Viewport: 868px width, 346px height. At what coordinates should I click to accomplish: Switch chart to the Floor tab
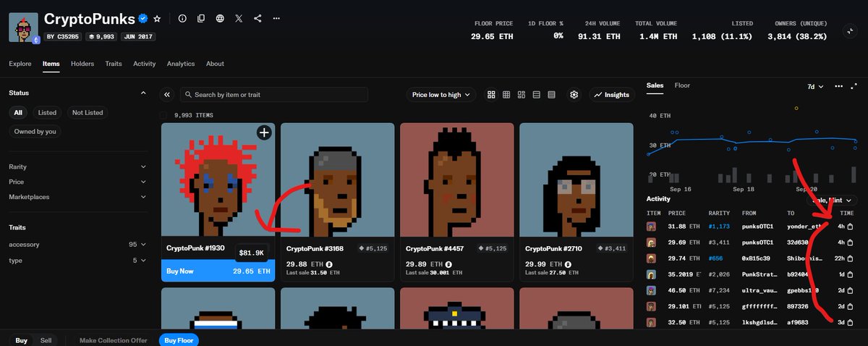(x=682, y=85)
